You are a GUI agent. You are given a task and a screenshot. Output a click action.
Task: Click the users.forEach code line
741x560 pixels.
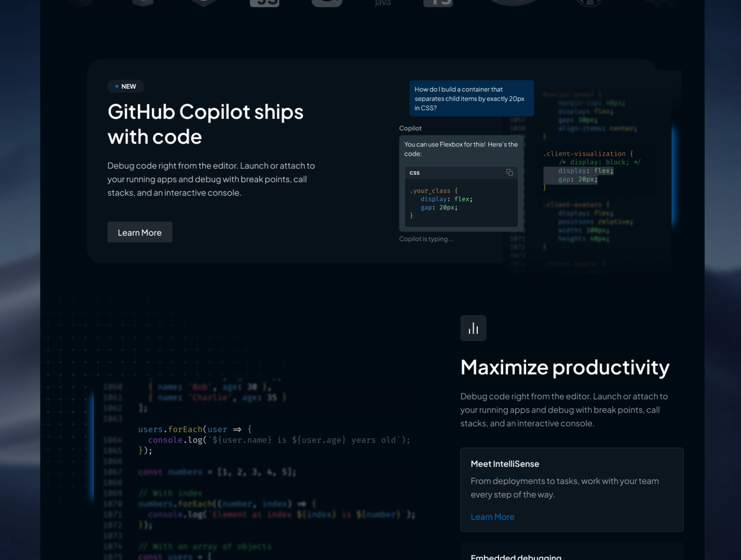point(194,429)
